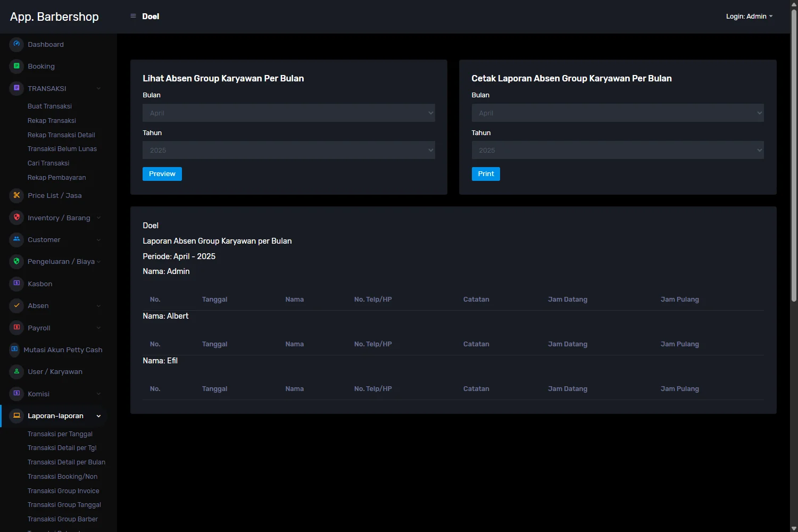Click the Kasbon money icon
The image size is (798, 532).
click(16, 284)
